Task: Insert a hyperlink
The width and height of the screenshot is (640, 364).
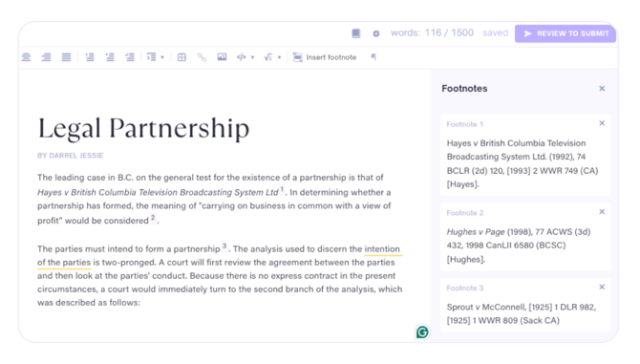Action: point(202,57)
